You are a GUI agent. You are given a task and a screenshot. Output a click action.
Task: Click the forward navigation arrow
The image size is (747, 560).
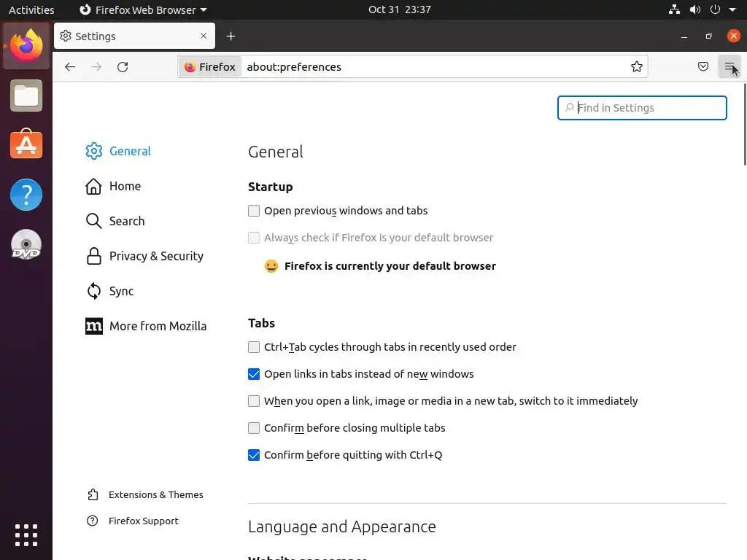(96, 66)
